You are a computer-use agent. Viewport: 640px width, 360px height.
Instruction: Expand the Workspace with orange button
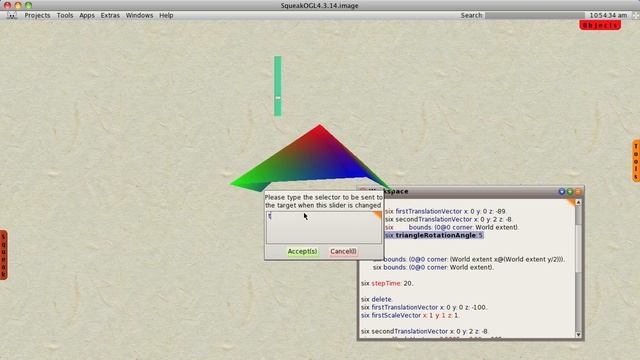(578, 191)
